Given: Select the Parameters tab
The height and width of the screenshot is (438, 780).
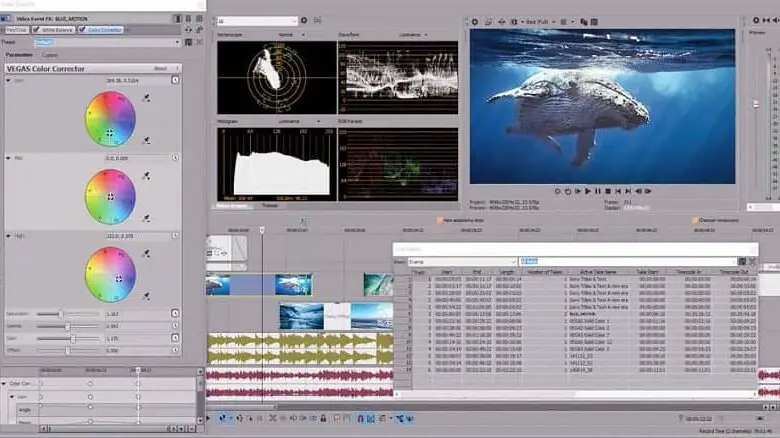Looking at the screenshot, I should pos(20,55).
